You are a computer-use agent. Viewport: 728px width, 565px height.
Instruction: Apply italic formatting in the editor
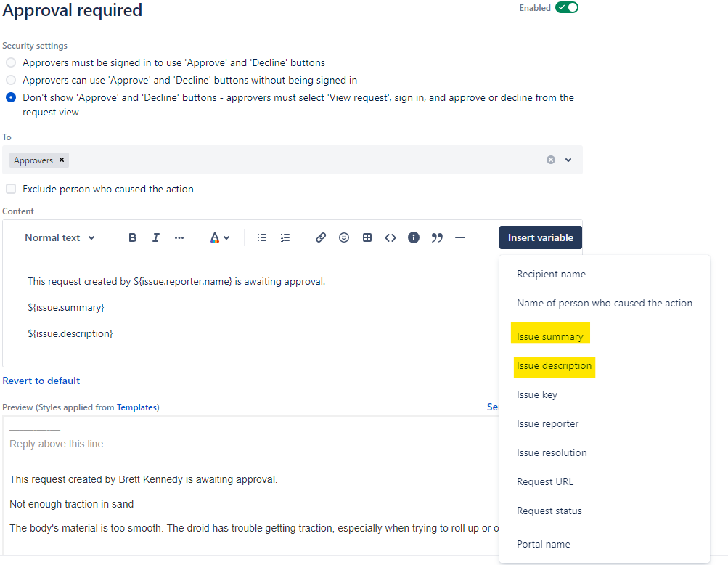[x=155, y=237]
